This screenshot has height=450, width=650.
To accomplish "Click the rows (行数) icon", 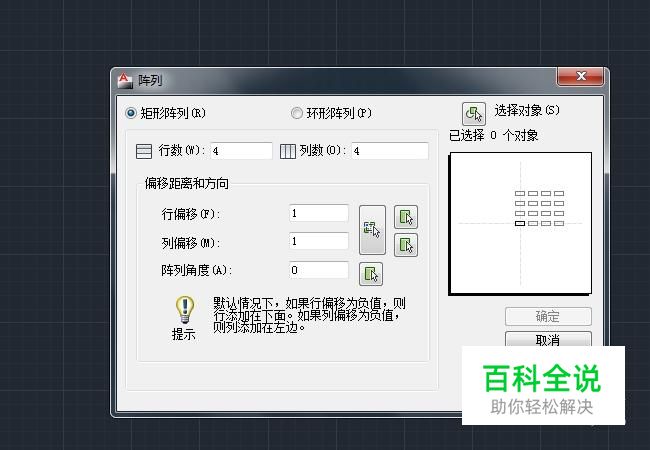I will [144, 151].
